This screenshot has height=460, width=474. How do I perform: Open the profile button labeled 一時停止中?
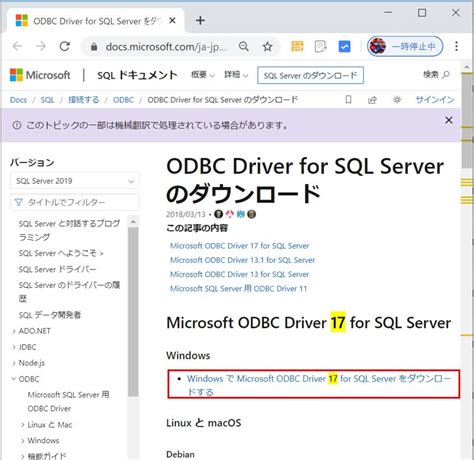click(405, 46)
